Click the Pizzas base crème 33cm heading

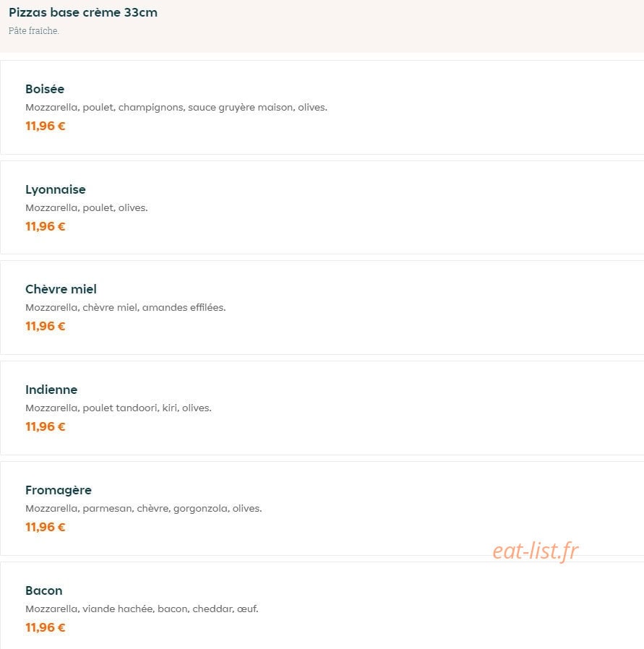pyautogui.click(x=83, y=12)
